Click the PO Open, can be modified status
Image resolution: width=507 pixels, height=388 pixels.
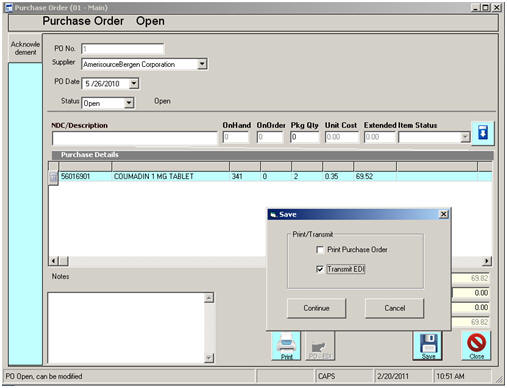coord(129,376)
